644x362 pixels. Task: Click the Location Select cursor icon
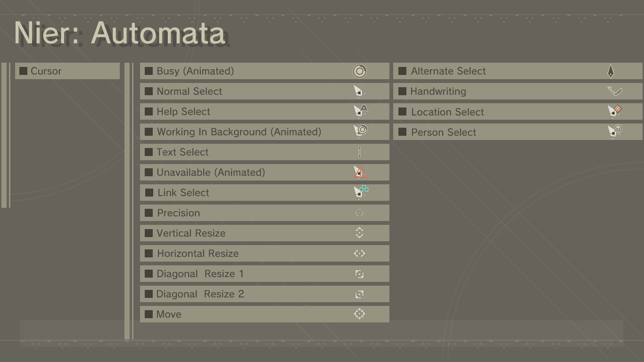[614, 111]
